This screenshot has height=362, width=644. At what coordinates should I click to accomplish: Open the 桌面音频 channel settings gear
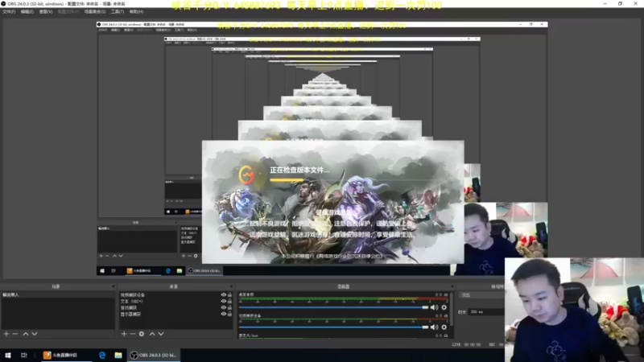point(444,307)
